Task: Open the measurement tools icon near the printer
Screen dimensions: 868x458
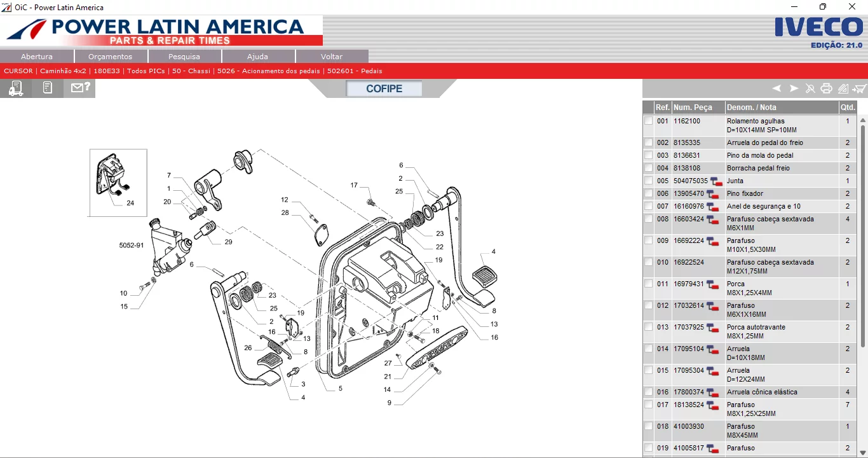Action: [x=843, y=88]
